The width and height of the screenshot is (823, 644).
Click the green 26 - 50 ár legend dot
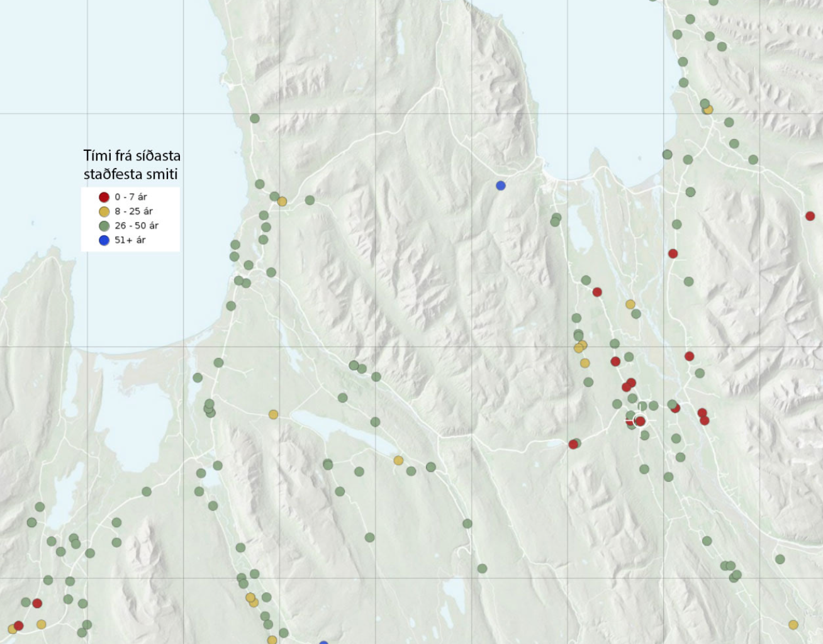(104, 226)
